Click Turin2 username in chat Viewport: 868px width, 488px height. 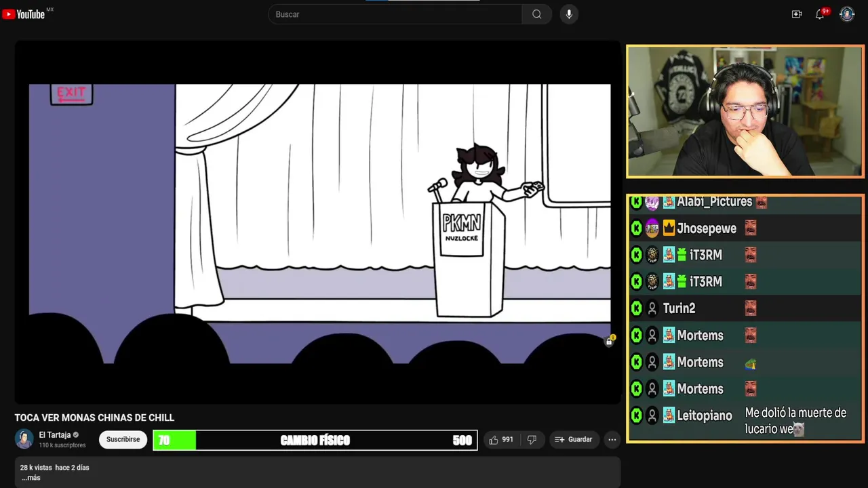[679, 308]
